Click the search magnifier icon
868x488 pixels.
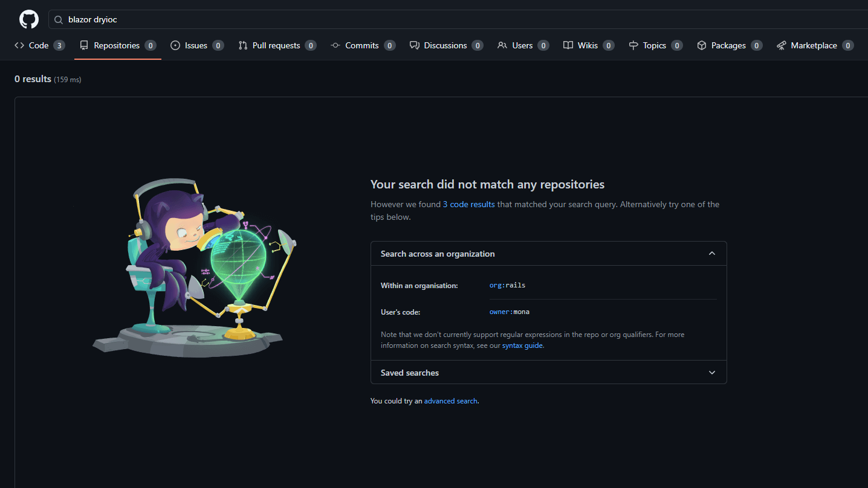(59, 20)
